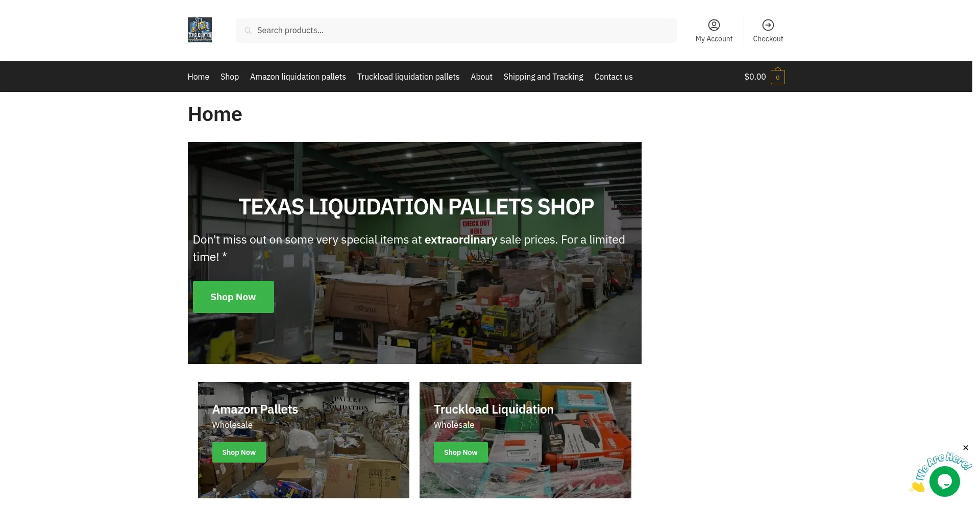Go to Checkout arrow icon
The image size is (980, 507).
(x=768, y=25)
